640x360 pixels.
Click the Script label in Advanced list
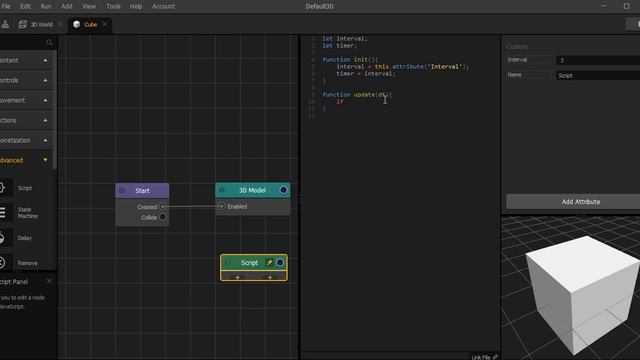point(24,188)
